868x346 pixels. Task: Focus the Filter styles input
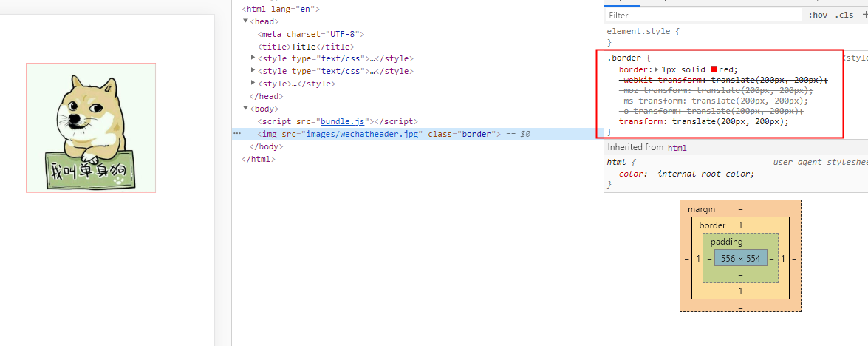(703, 16)
